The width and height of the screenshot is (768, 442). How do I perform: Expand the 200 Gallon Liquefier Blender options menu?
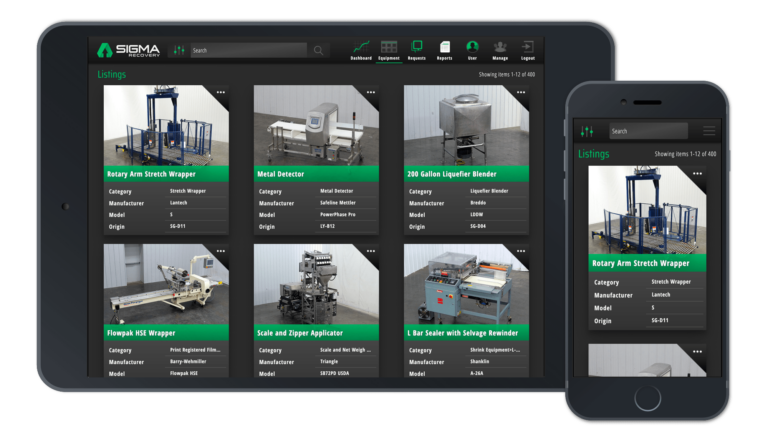(520, 93)
